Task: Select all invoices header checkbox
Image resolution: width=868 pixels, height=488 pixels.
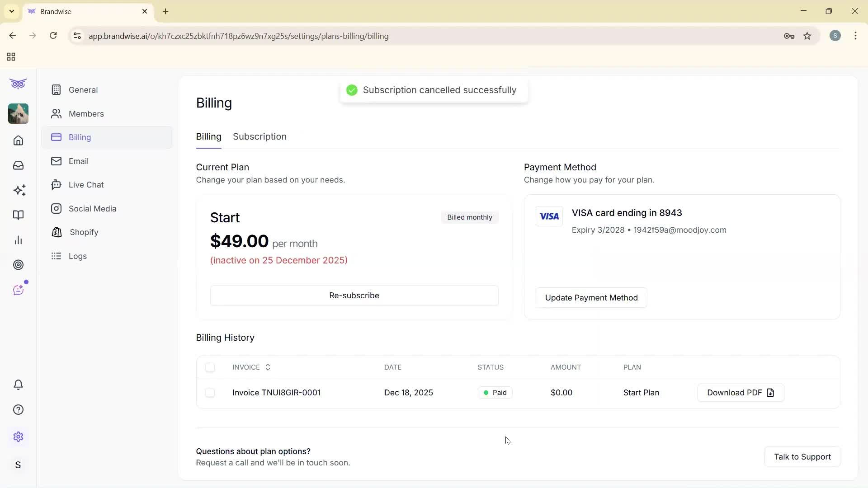Action: pos(210,367)
